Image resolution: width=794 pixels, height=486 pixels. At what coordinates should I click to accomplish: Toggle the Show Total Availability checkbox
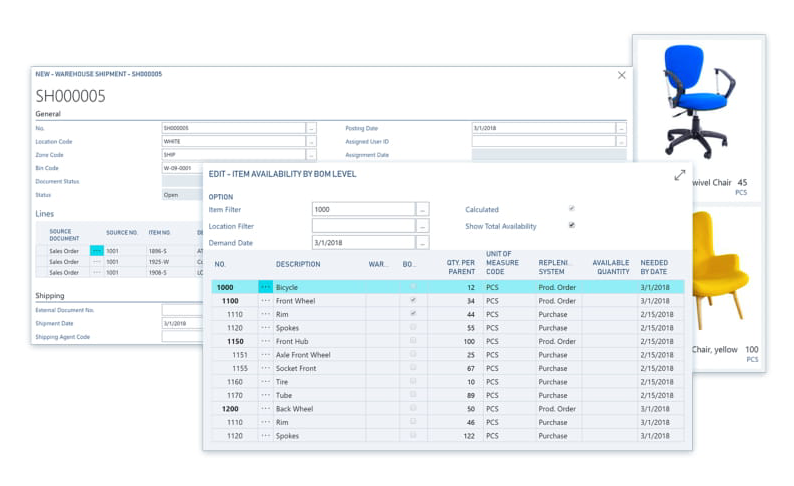[x=572, y=225]
